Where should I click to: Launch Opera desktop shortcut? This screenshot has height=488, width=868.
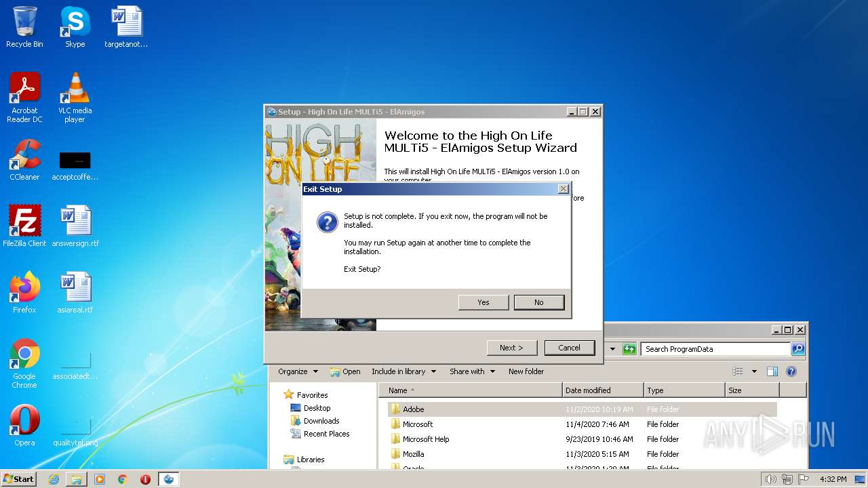point(24,426)
